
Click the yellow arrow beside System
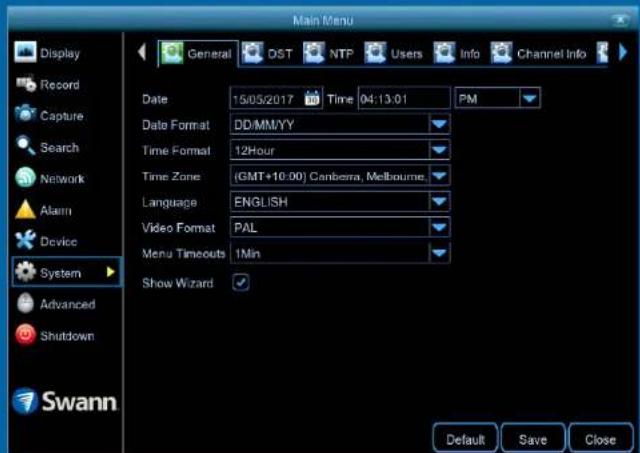coord(110,272)
